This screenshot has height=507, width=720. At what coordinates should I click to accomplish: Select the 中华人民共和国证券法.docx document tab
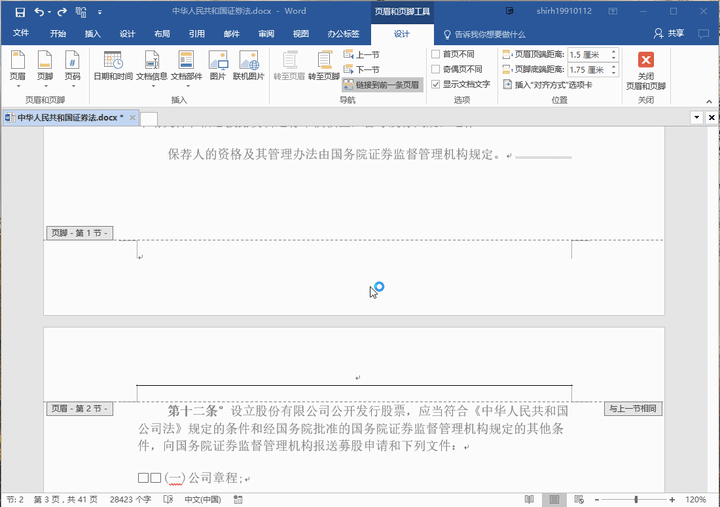70,118
